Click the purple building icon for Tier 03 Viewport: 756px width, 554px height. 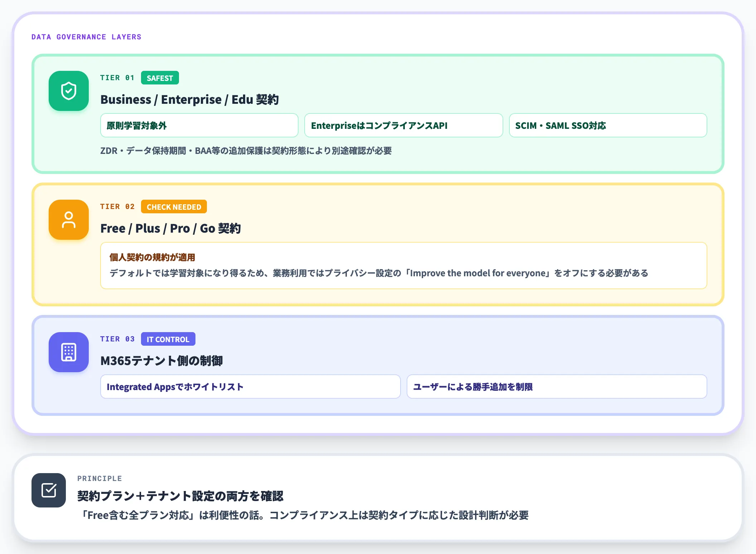click(x=69, y=352)
